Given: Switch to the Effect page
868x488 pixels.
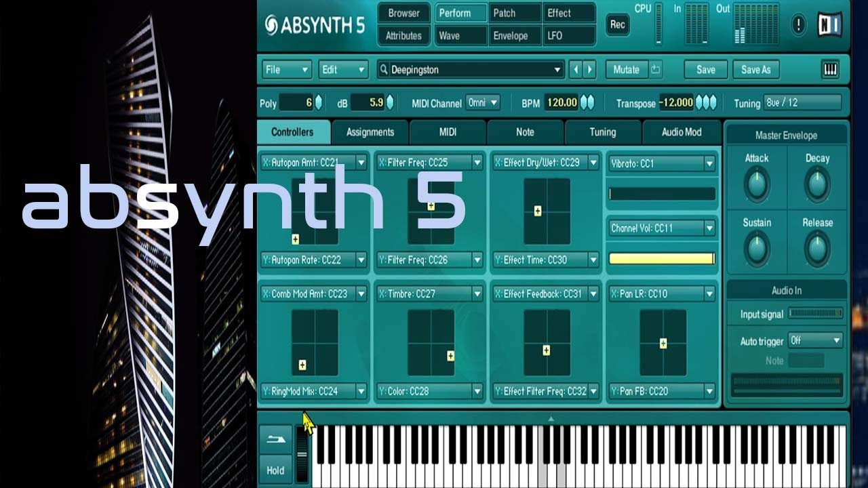Looking at the screenshot, I should (x=569, y=13).
